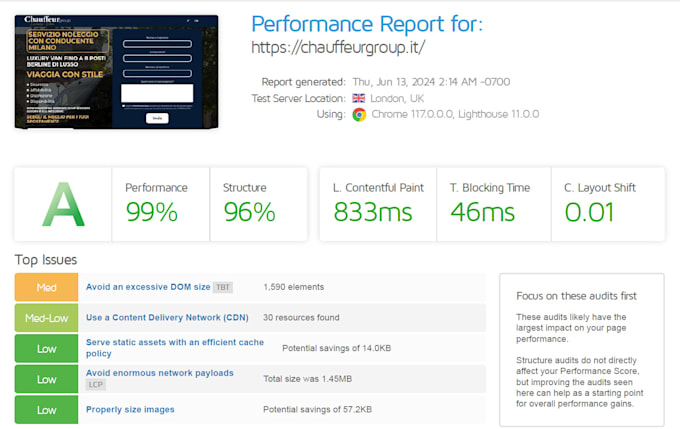Image resolution: width=680 pixels, height=429 pixels.
Task: Click the https://chauffeurgroup.it/ URL
Action: pos(338,47)
